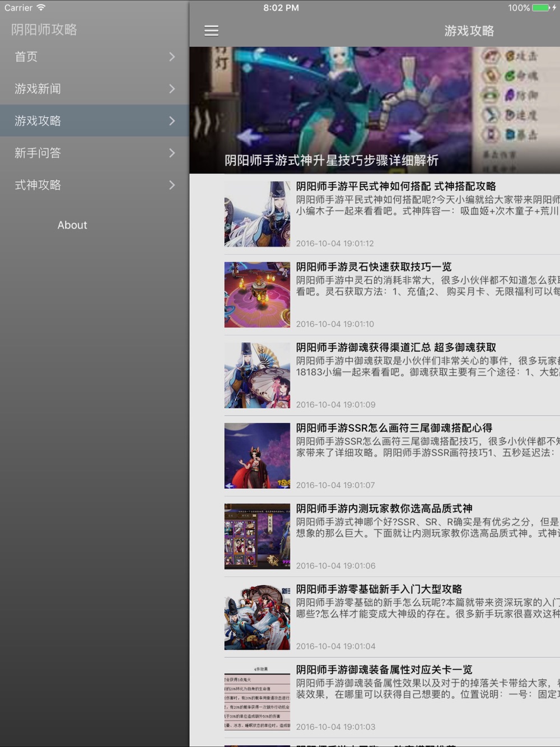Tap the battery icon in status bar
This screenshot has width=560, height=747.
[541, 8]
